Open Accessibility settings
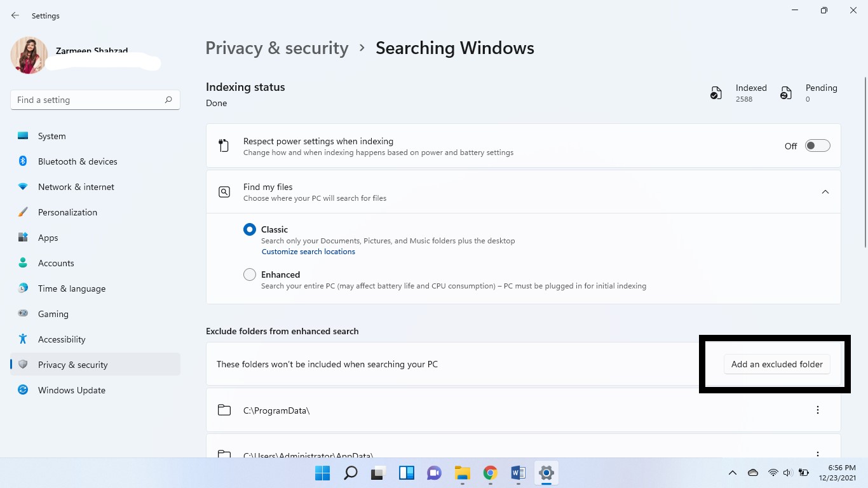The height and width of the screenshot is (488, 868). click(95, 339)
